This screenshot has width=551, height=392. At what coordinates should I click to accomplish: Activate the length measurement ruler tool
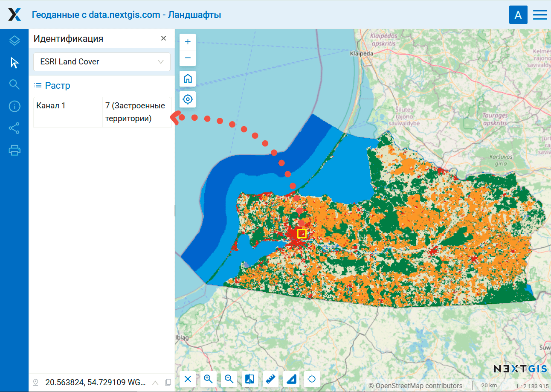point(271,379)
